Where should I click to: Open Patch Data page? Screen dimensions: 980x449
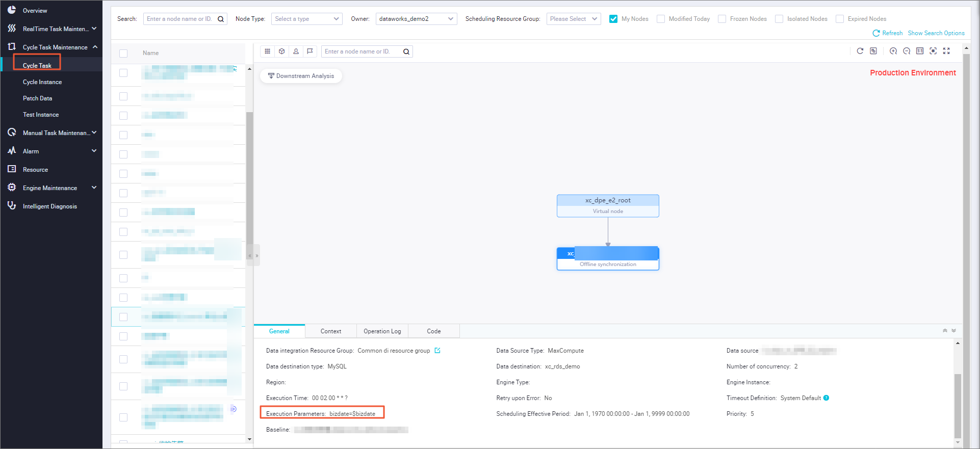click(x=37, y=98)
